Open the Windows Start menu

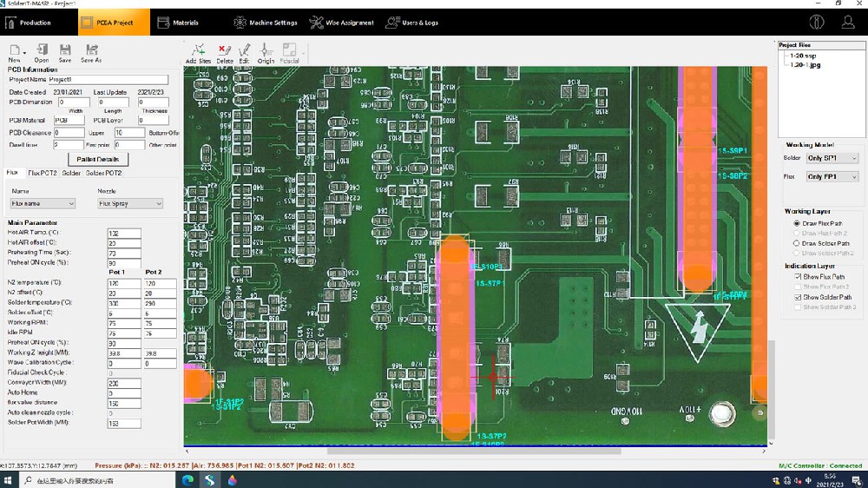[9, 480]
